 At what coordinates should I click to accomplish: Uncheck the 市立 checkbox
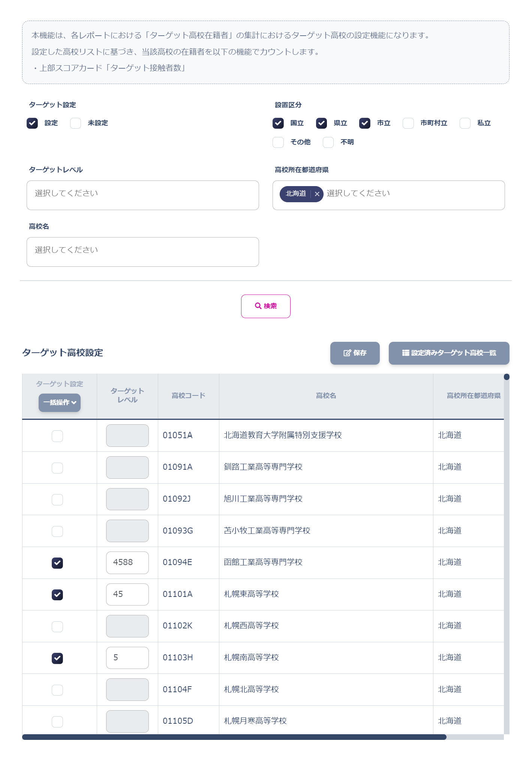pyautogui.click(x=365, y=123)
